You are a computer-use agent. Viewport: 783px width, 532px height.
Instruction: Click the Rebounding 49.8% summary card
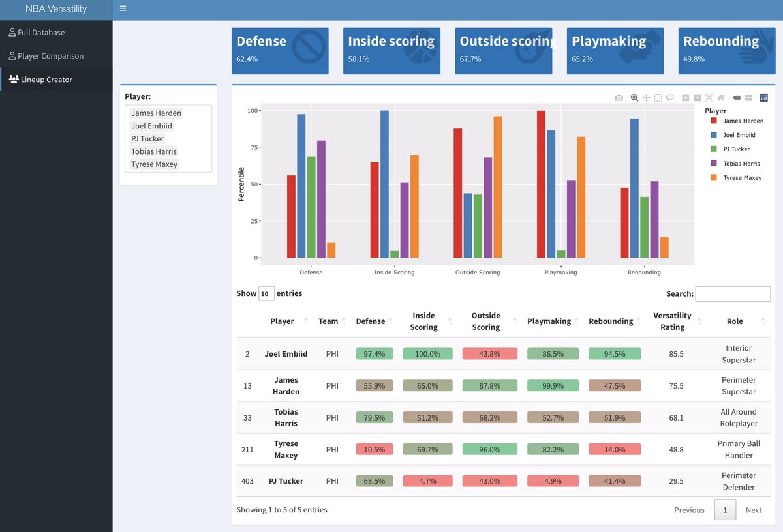coord(727,51)
